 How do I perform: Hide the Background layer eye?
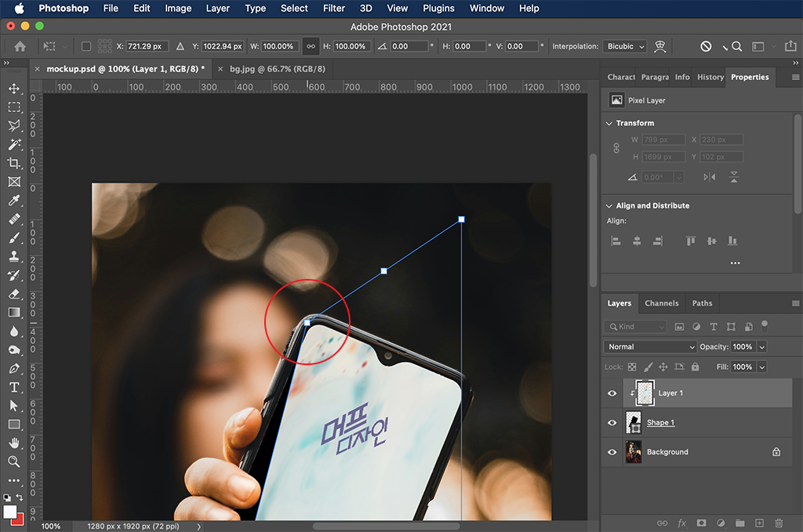click(x=612, y=452)
